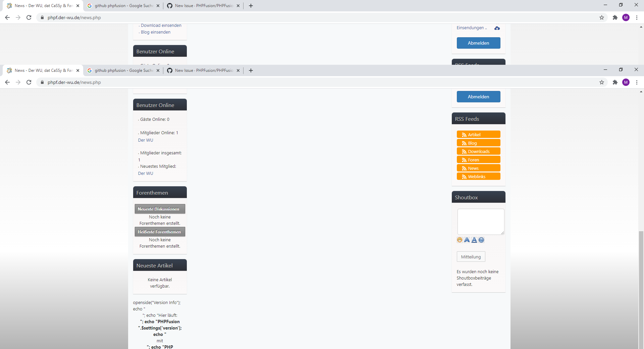Insert a web link using the globe icon
Image resolution: width=644 pixels, height=349 pixels.
tap(481, 240)
